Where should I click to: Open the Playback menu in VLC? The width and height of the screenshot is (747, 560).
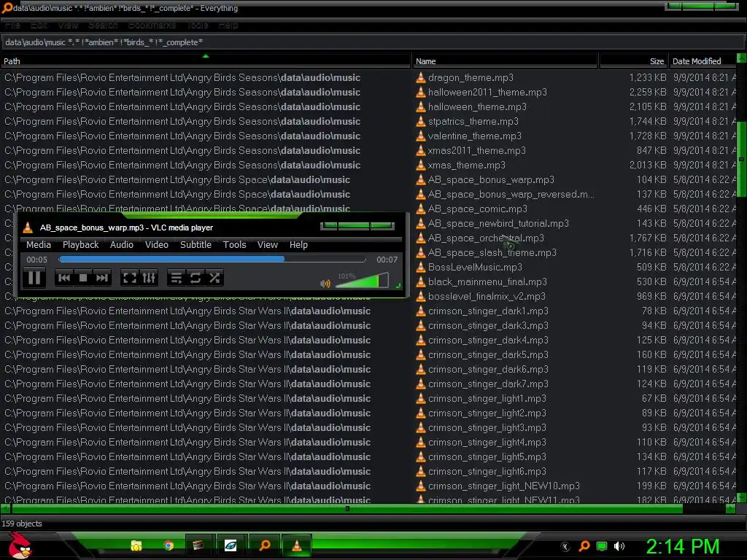(80, 245)
